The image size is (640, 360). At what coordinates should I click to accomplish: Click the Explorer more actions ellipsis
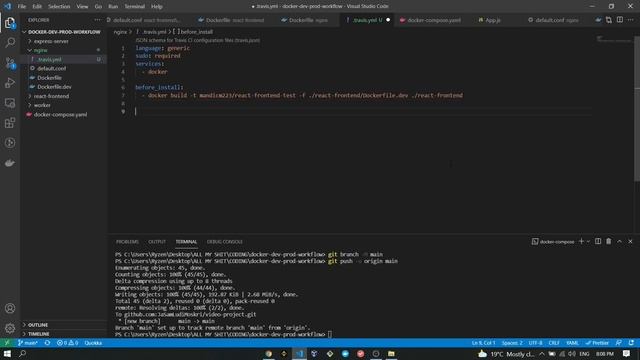tap(97, 20)
